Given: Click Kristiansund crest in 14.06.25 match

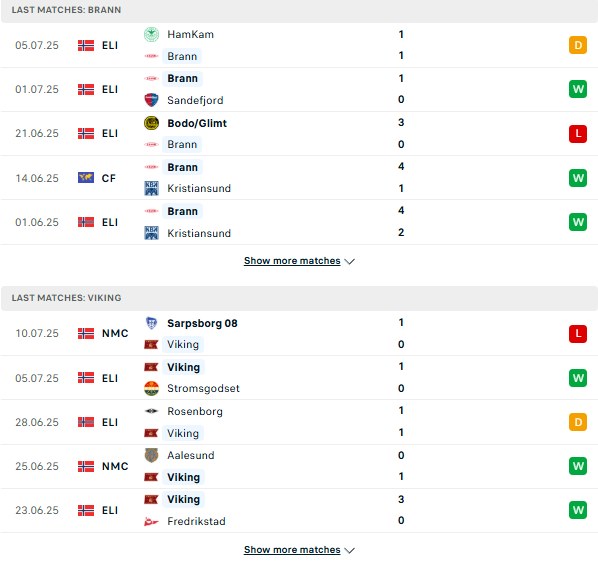Looking at the screenshot, I should [x=151, y=188].
